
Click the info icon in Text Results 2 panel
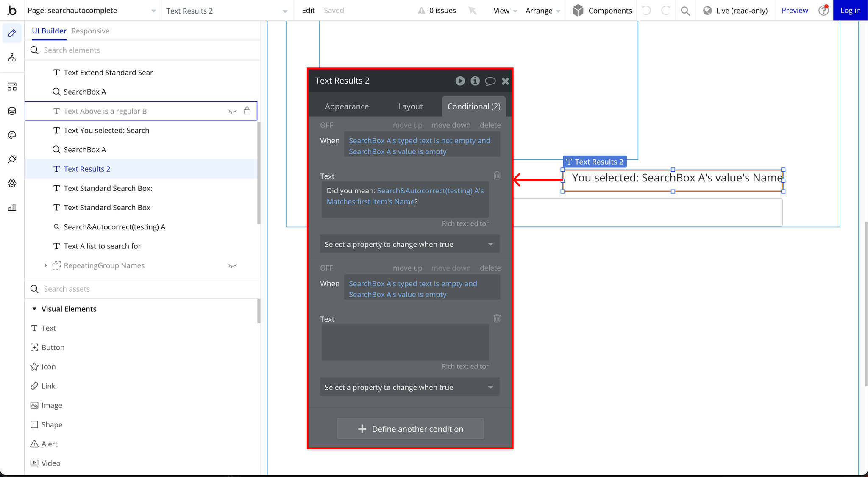coord(475,81)
